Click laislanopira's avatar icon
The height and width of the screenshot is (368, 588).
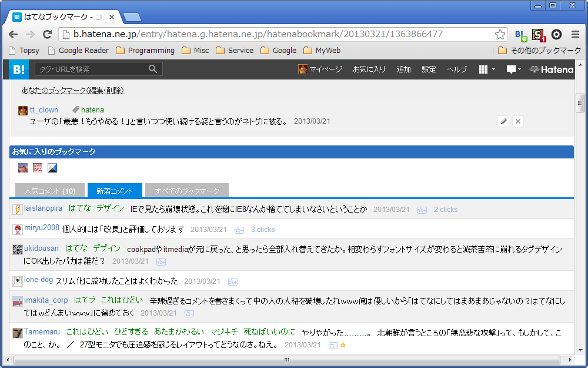pyautogui.click(x=17, y=210)
